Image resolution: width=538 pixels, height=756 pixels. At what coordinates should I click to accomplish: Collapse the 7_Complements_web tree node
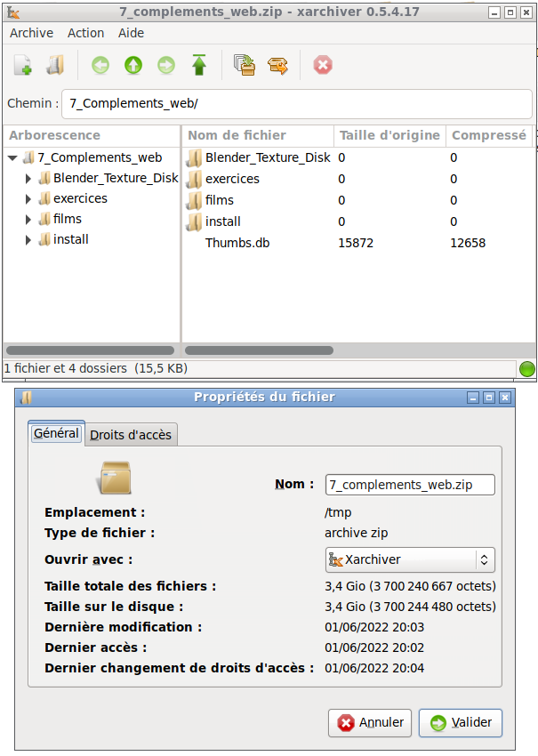click(12, 157)
